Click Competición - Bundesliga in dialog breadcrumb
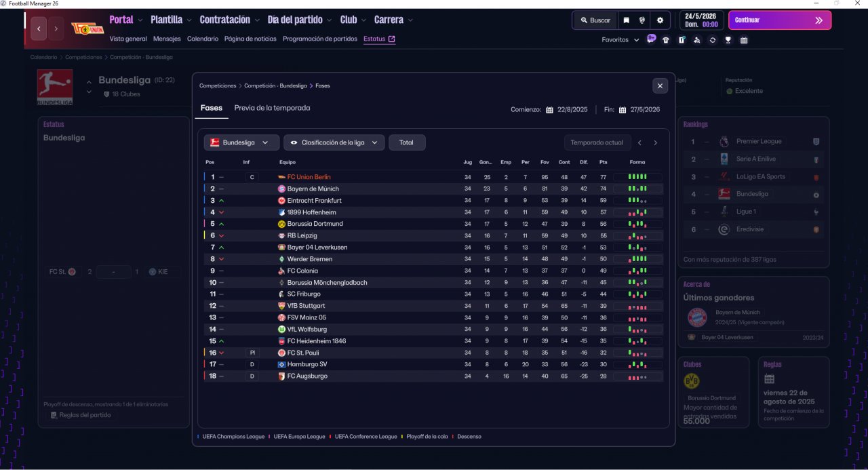Image resolution: width=868 pixels, height=470 pixels. [275, 86]
